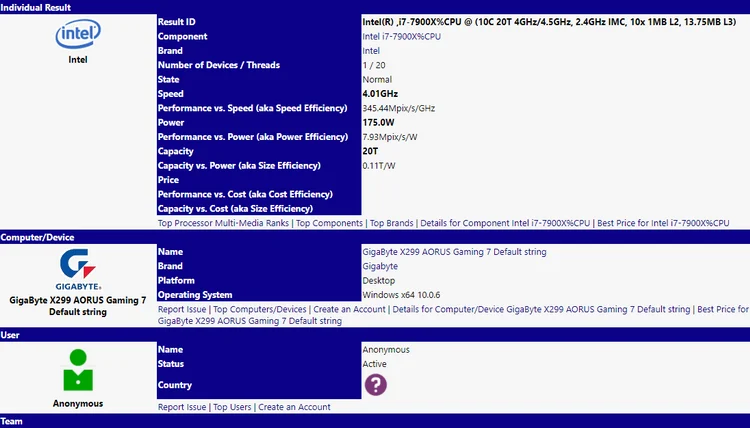Click the Intel caption under the logo
The image size is (750, 428).
(x=78, y=59)
